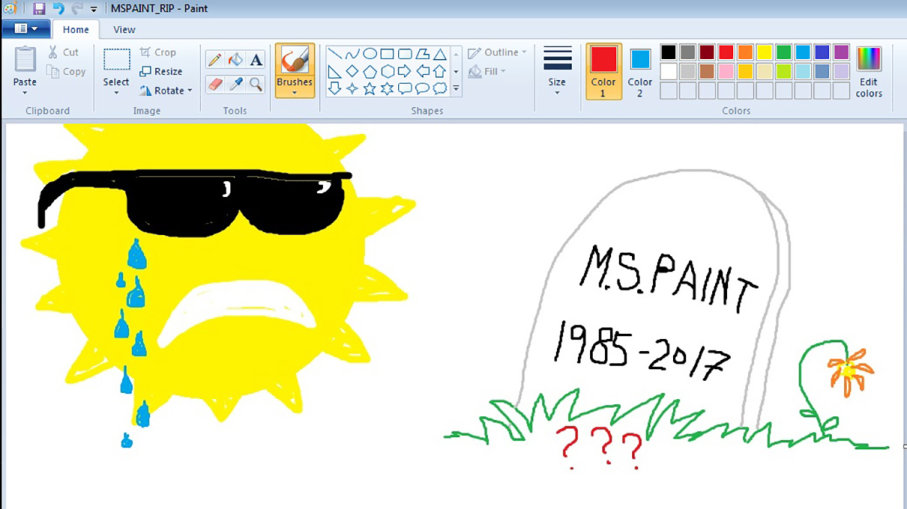Open Edit colors
The height and width of the screenshot is (509, 907).
click(868, 70)
